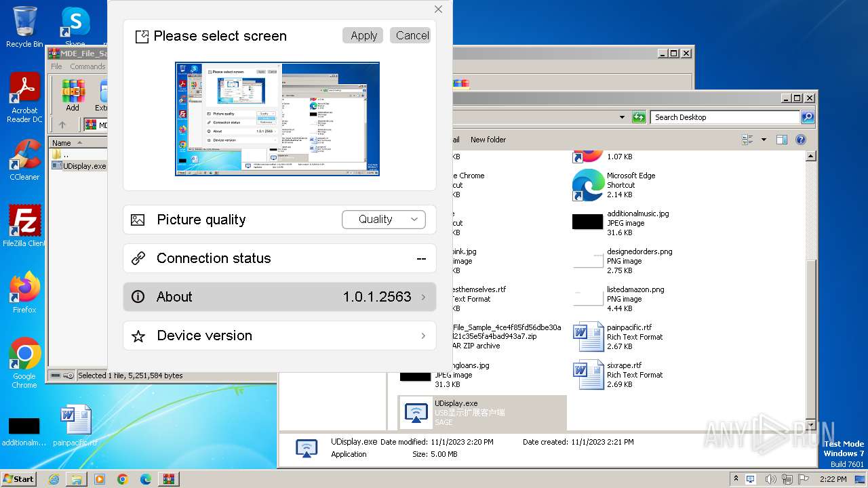Close the UDisplay settings dialog
This screenshot has width=868, height=488.
(x=438, y=9)
